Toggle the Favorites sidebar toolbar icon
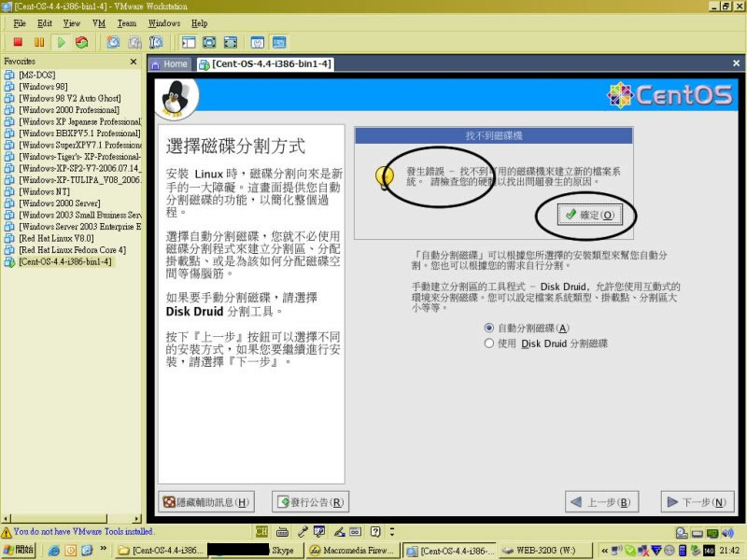747x560 pixels. click(189, 42)
